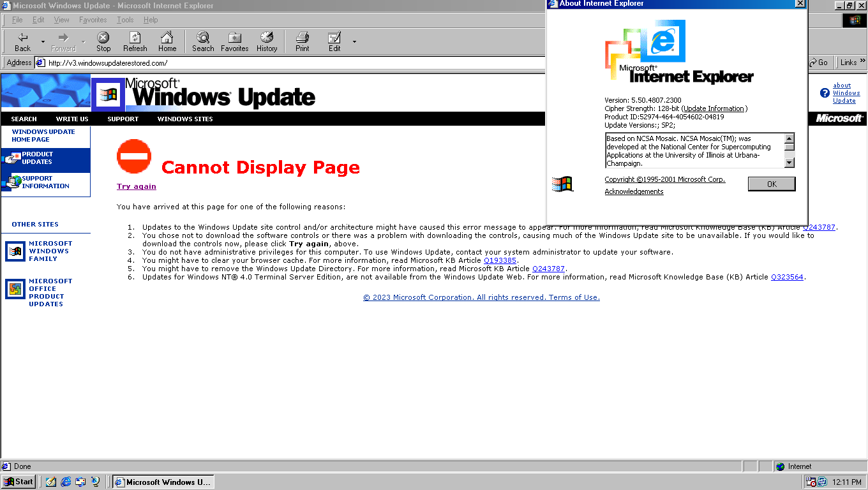The image size is (868, 490).
Task: Click WINDOWS SITES in the navigation bar
Action: click(x=185, y=119)
